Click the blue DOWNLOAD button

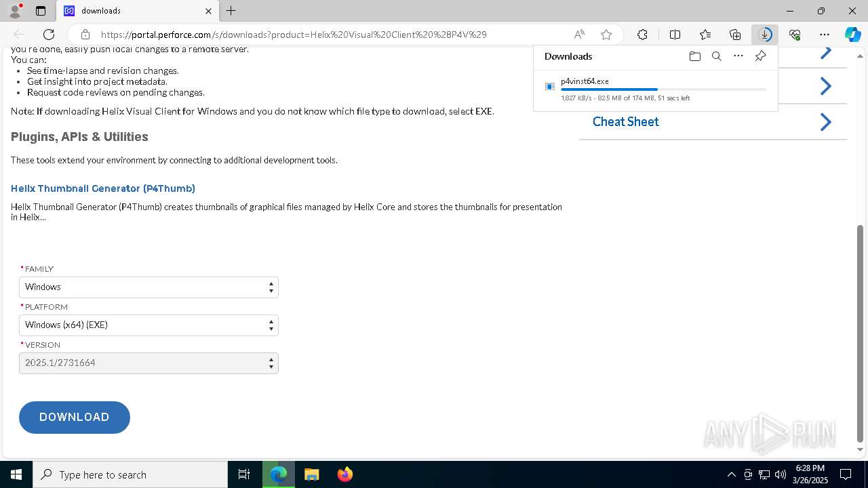click(x=75, y=418)
